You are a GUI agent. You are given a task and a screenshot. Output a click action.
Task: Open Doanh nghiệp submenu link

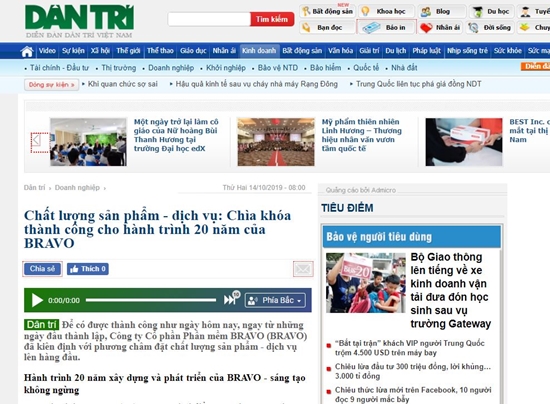171,68
